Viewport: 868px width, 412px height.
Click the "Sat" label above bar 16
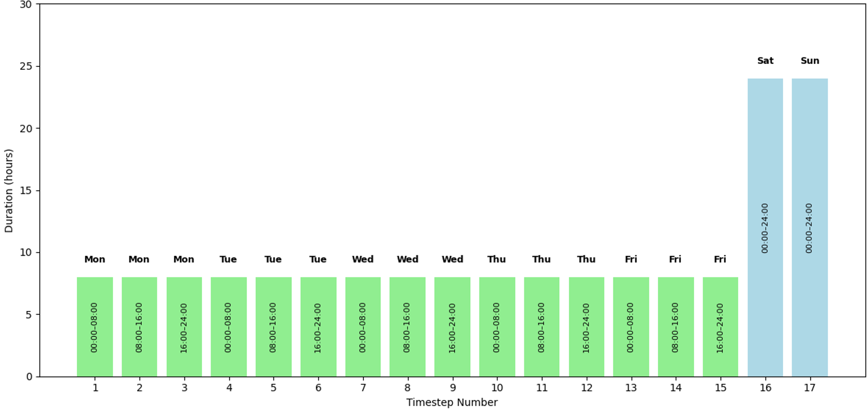pos(765,61)
